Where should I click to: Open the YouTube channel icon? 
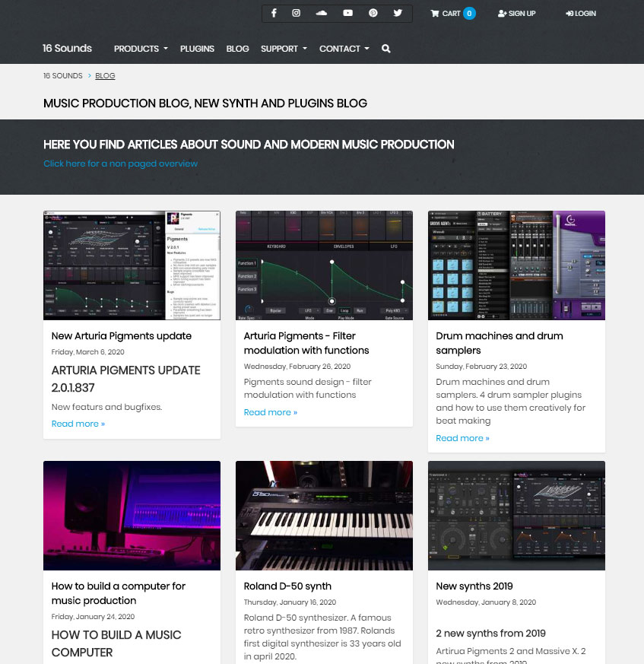[347, 14]
